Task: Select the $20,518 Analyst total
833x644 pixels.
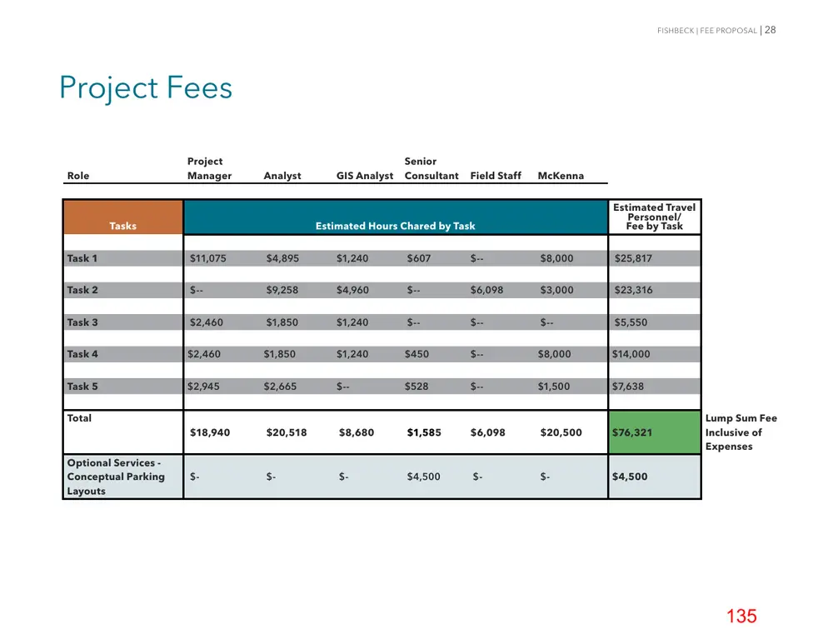Action: [287, 432]
